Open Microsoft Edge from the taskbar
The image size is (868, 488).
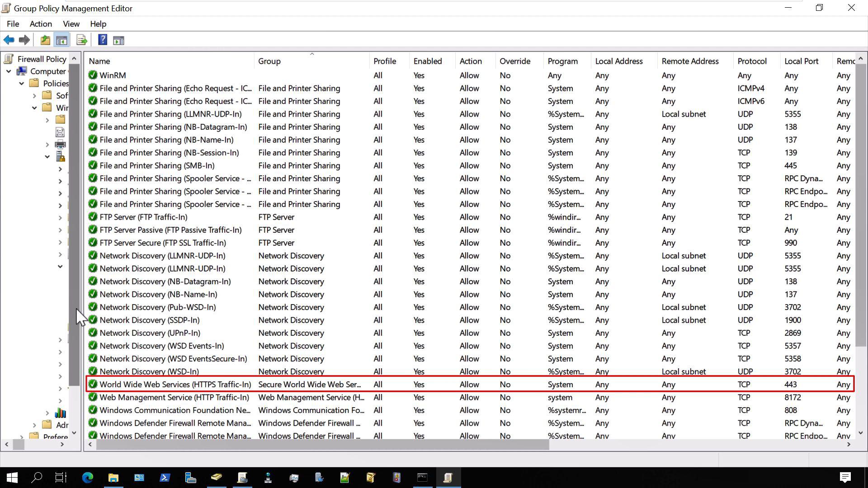(x=87, y=478)
